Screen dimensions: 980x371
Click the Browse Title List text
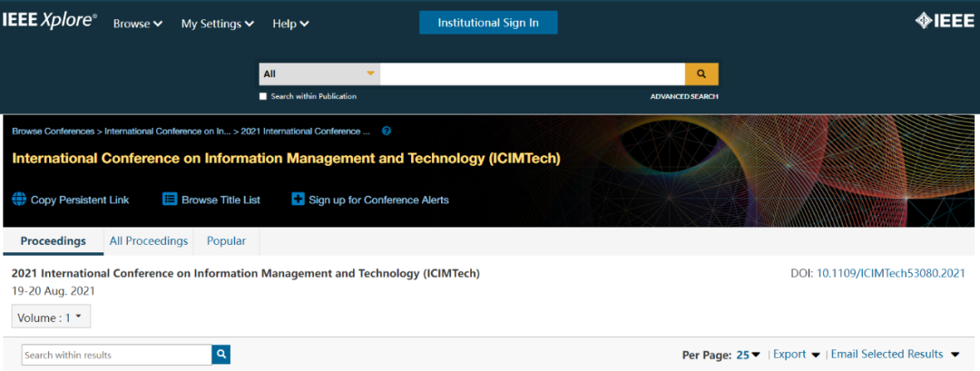[x=220, y=200]
